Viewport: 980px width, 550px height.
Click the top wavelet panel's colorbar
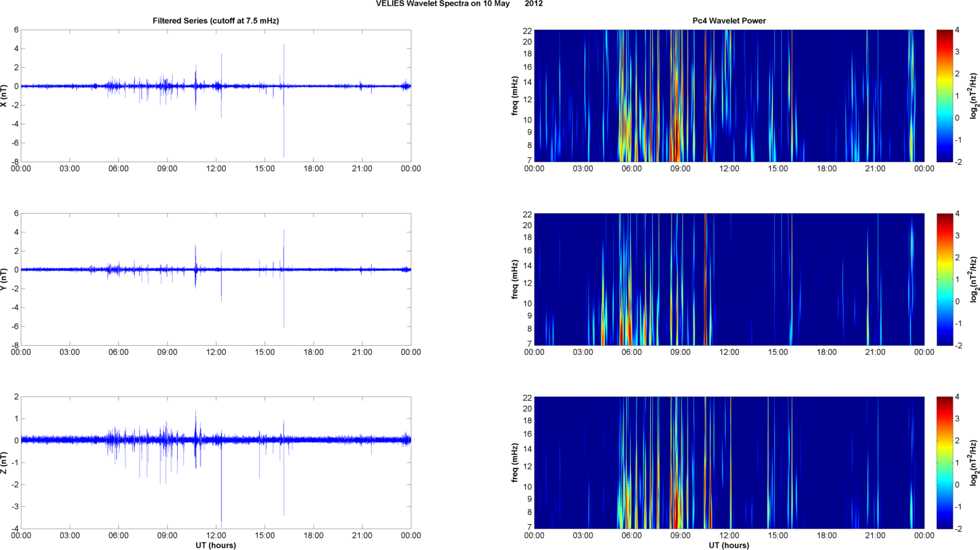[944, 96]
